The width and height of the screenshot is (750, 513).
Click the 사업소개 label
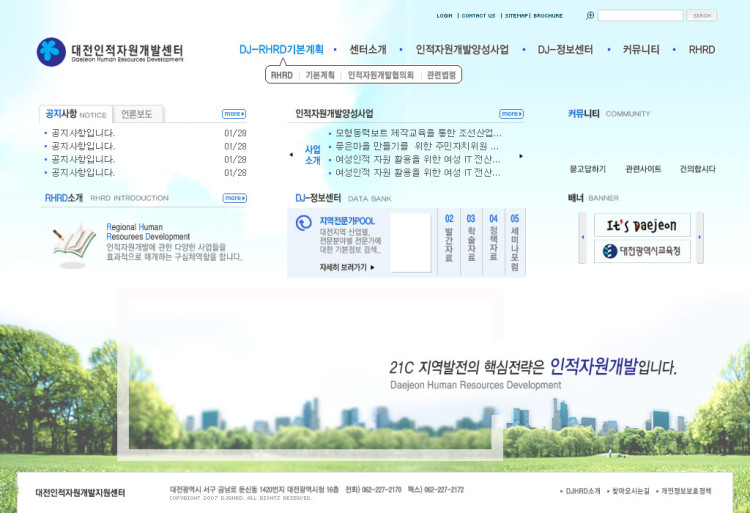[313, 155]
